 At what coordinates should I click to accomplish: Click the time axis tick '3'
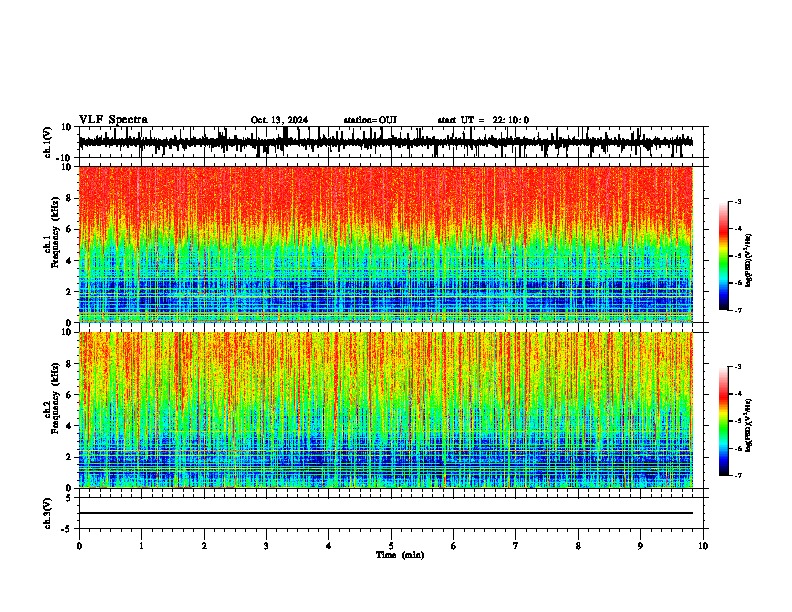pos(266,546)
